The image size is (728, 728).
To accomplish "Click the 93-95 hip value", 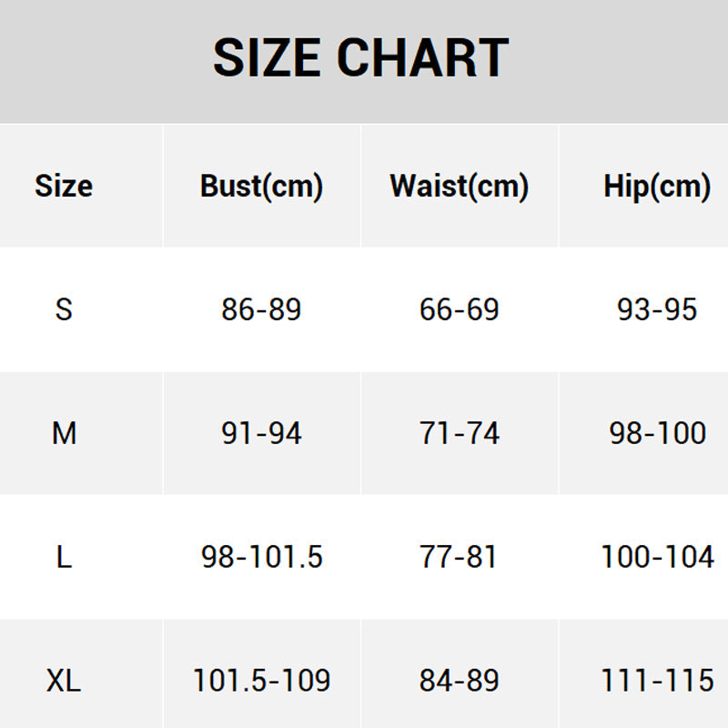I will (x=657, y=309).
